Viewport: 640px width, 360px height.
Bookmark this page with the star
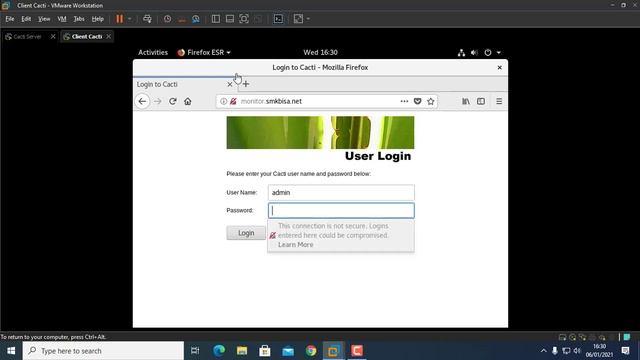pyautogui.click(x=431, y=101)
